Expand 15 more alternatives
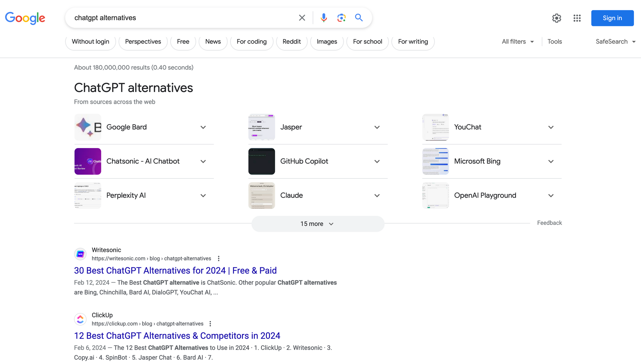Viewport: 641px width, 364px height. [x=317, y=224]
